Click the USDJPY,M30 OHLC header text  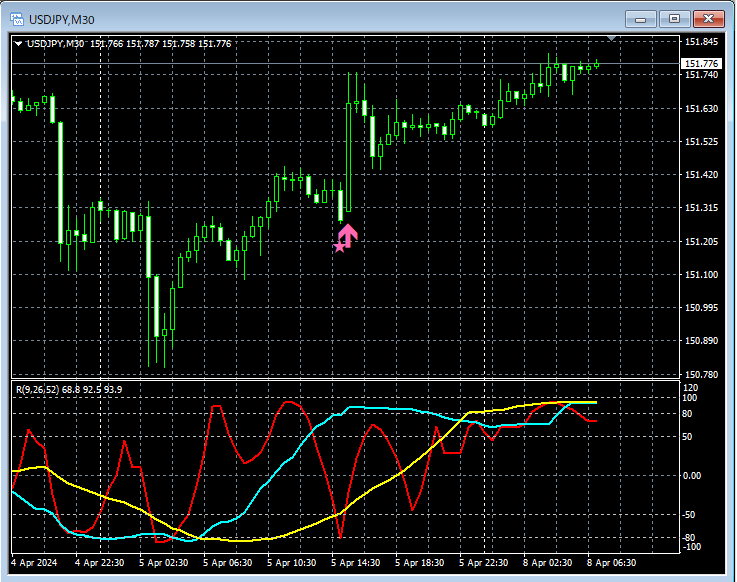(129, 44)
